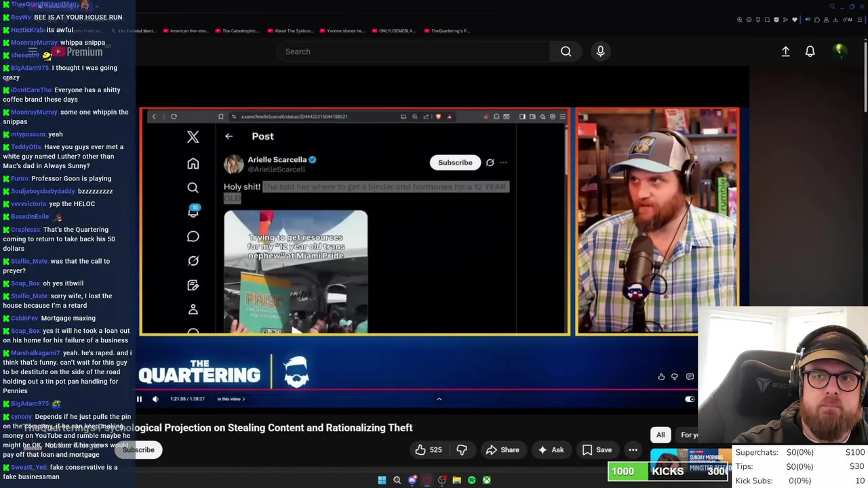Click chat username TeddyOtts
Viewport: 868px width, 488px height.
[x=26, y=147]
